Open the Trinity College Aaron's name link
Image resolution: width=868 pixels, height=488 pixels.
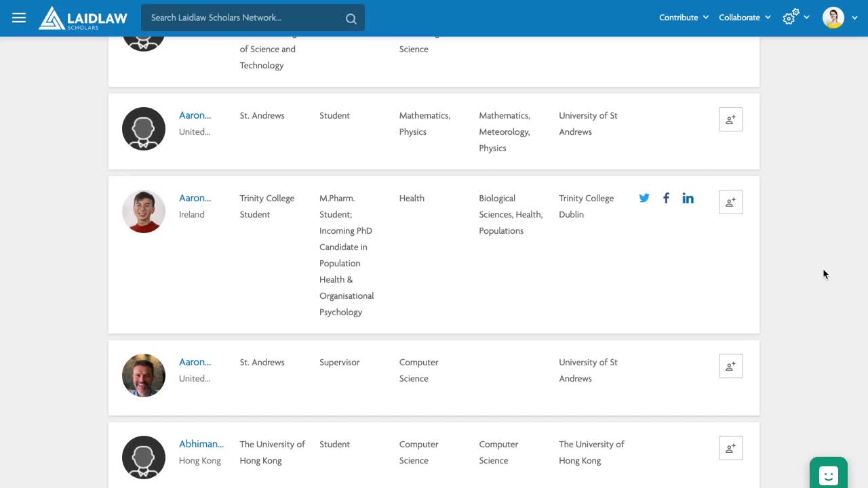(x=195, y=198)
